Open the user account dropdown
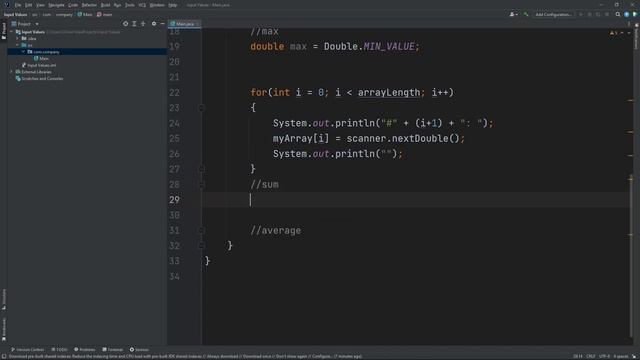The height and width of the screenshot is (360, 640). (x=513, y=15)
